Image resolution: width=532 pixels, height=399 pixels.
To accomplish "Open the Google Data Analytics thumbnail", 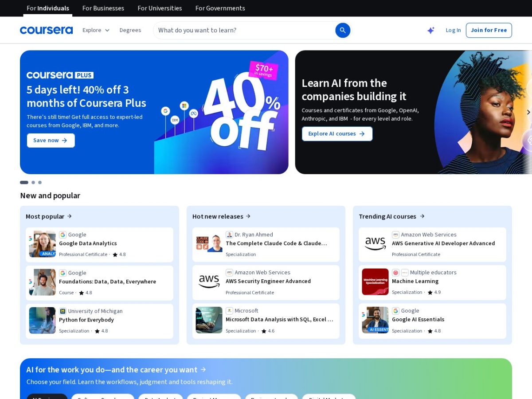I will (x=43, y=244).
